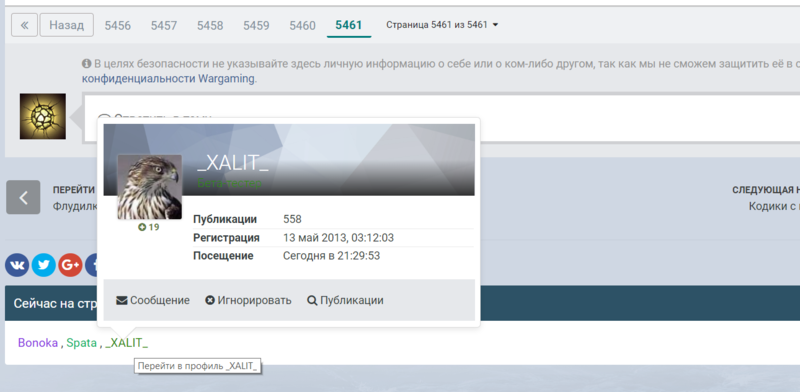Share via Google Plus icon

tap(70, 265)
